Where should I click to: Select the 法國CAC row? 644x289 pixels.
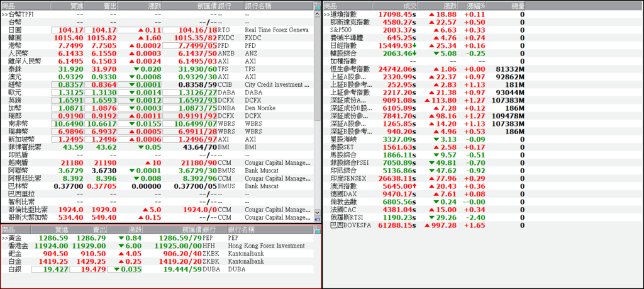425,210
